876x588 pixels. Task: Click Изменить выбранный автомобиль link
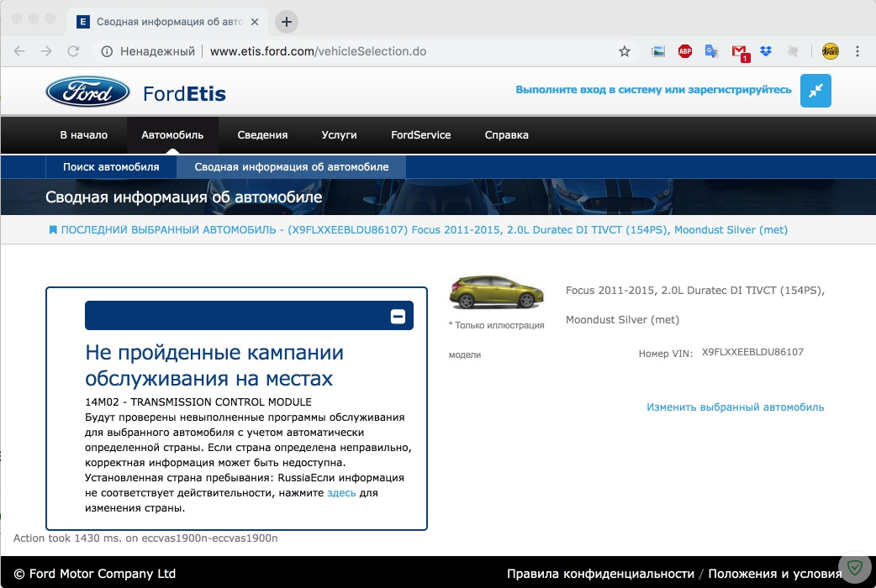pyautogui.click(x=736, y=407)
